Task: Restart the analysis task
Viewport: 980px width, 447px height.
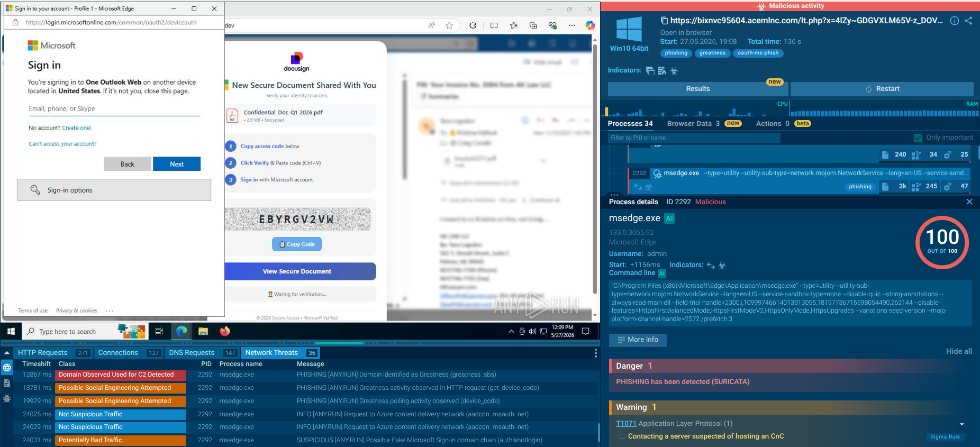Action: click(x=882, y=89)
